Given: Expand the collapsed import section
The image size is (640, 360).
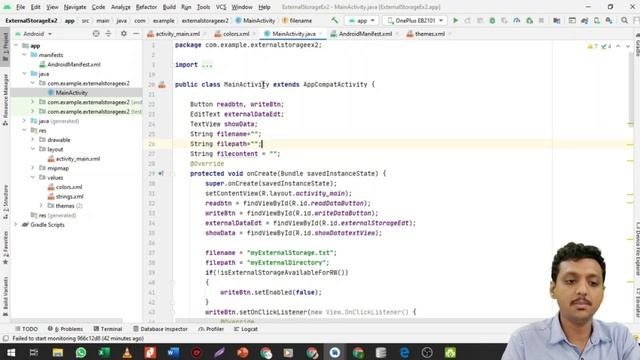Looking at the screenshot, I should click(x=207, y=65).
